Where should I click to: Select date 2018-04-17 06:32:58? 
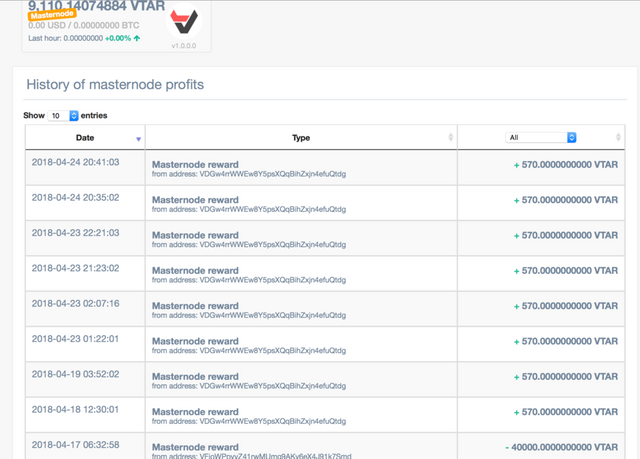click(x=76, y=445)
